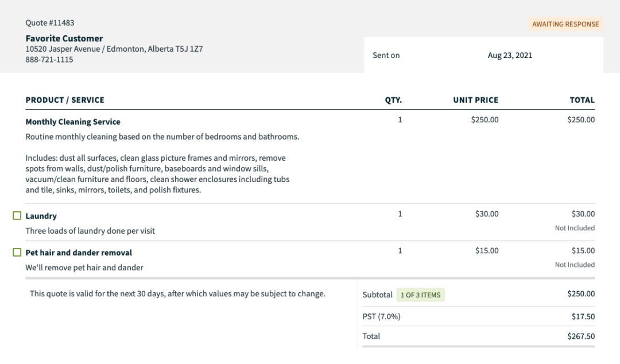620x364 pixels.
Task: Click the Pet hair and dander removal title
Action: pyautogui.click(x=79, y=253)
